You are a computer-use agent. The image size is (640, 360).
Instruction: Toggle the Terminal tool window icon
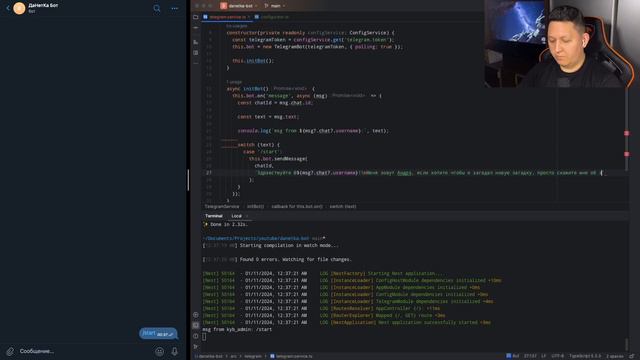click(196, 325)
